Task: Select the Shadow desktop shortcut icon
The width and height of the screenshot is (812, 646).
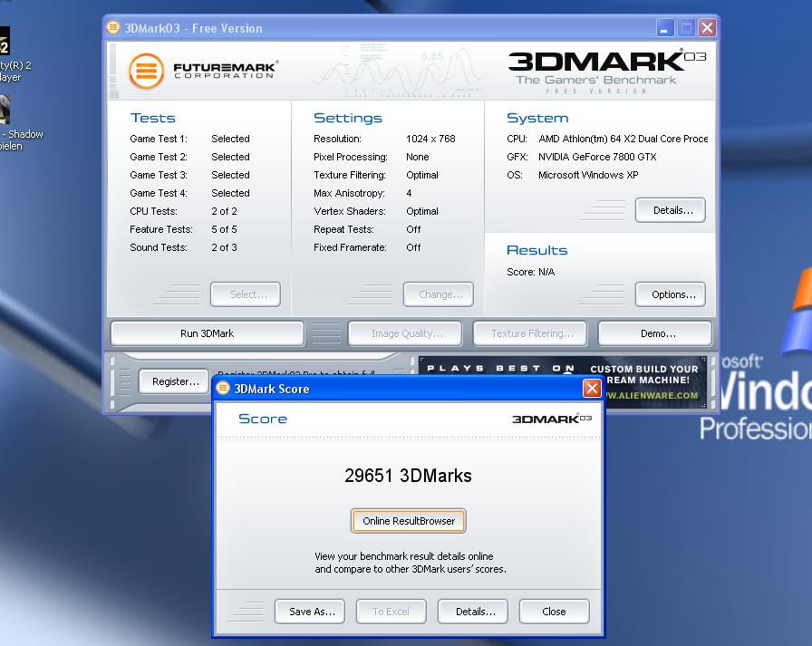Action: [5, 110]
